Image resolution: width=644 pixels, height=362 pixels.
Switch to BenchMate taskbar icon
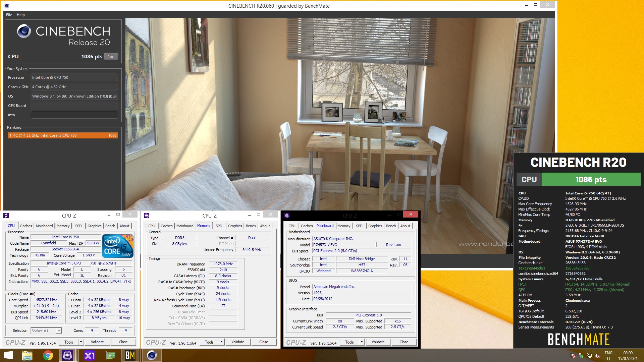click(x=130, y=355)
